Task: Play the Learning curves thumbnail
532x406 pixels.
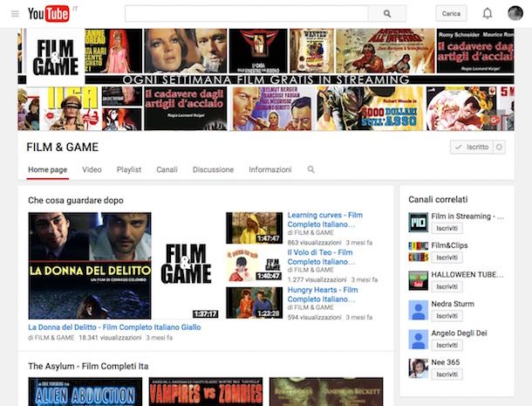Action: [254, 228]
